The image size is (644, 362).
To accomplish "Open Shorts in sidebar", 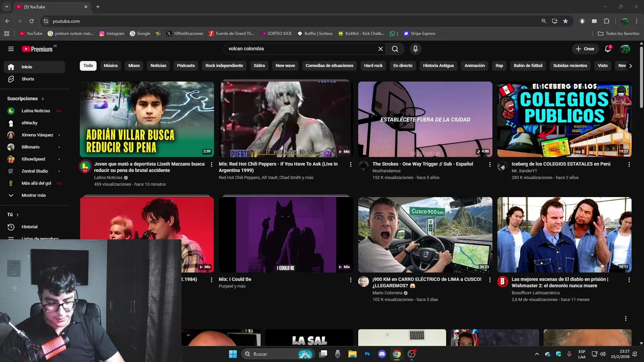I will (x=34, y=79).
